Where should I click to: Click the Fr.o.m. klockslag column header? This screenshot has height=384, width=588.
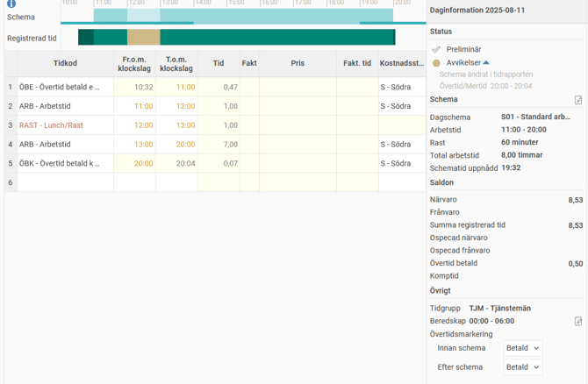134,63
